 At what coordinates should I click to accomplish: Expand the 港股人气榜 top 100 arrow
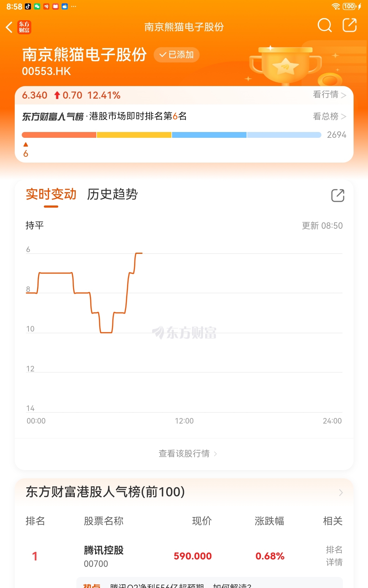tap(341, 492)
